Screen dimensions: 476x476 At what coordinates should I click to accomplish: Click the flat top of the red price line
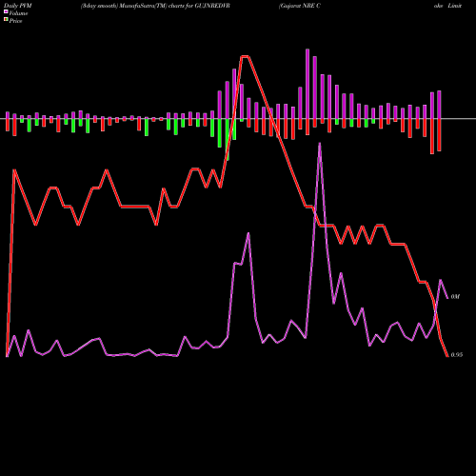click(x=245, y=56)
